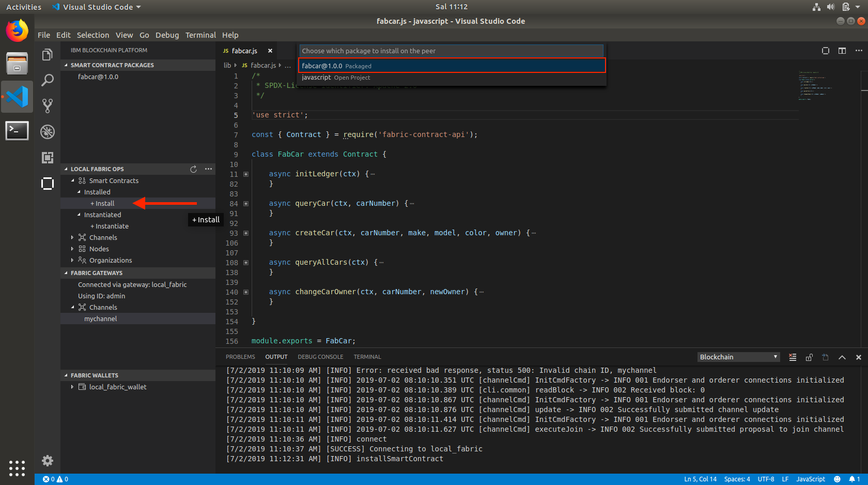
Task: Change language mode from JavaScript
Action: 811,479
